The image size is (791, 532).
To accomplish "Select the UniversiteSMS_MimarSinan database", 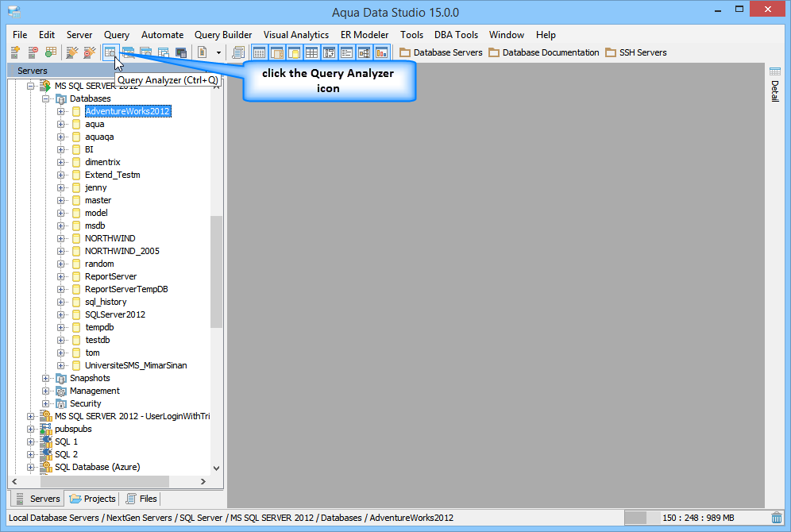I will coord(136,365).
